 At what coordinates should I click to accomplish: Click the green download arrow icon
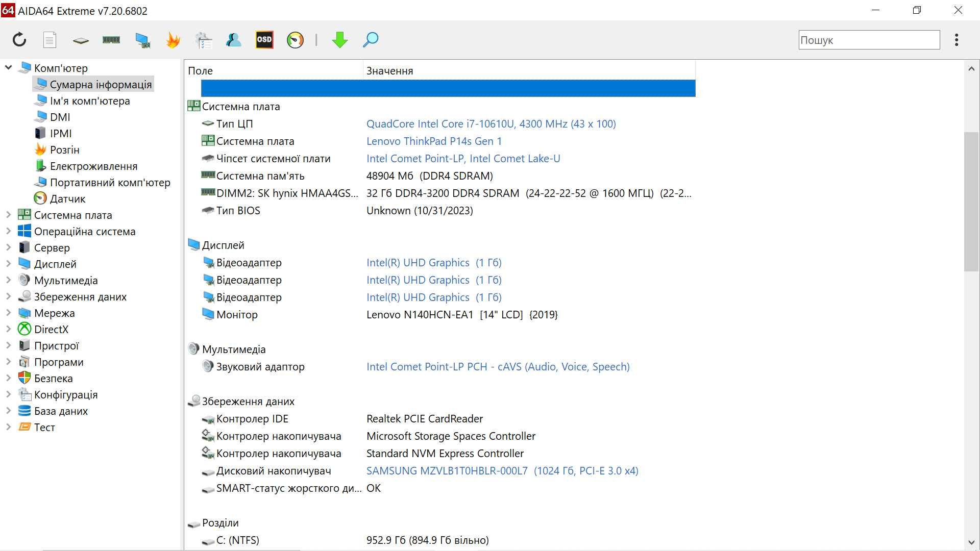pos(340,40)
